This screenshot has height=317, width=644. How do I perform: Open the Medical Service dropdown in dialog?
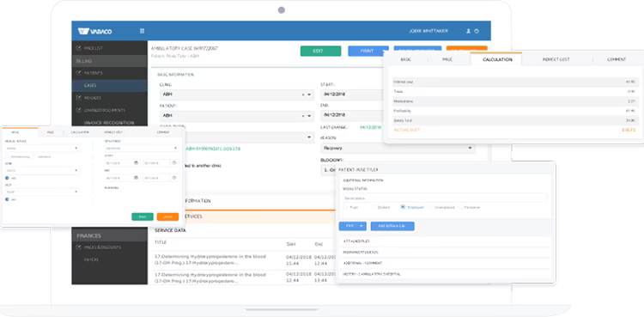(42, 148)
